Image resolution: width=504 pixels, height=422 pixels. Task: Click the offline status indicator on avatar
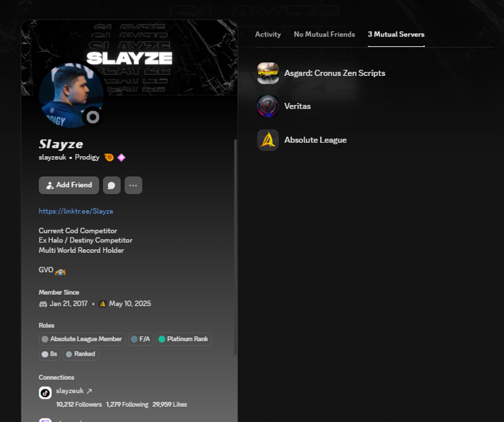[93, 117]
